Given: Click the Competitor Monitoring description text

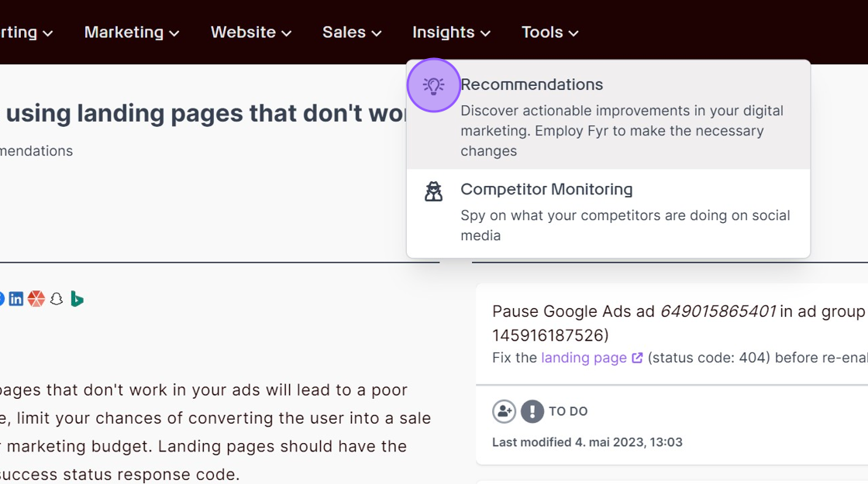Looking at the screenshot, I should point(625,225).
